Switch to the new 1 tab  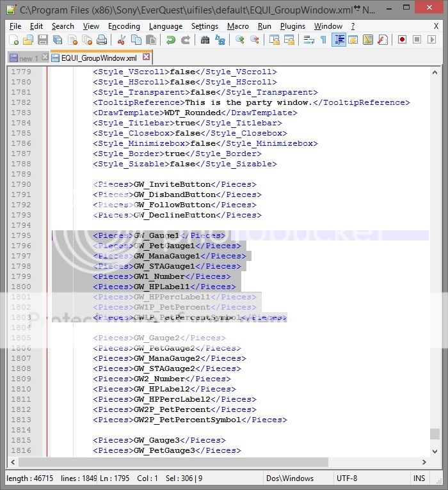pyautogui.click(x=24, y=58)
